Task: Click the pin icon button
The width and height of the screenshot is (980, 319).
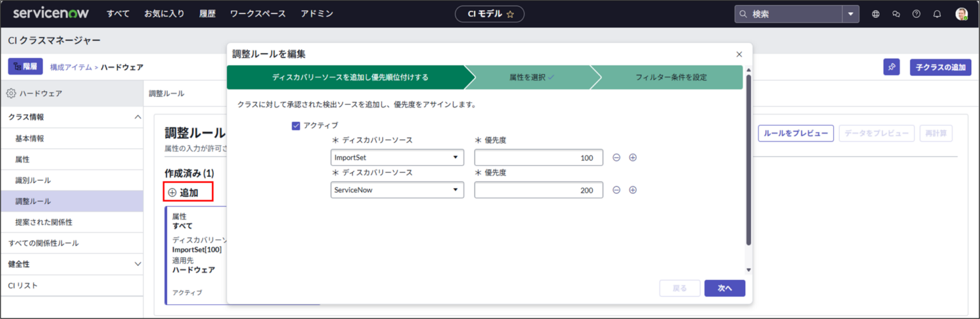Action: click(x=891, y=67)
